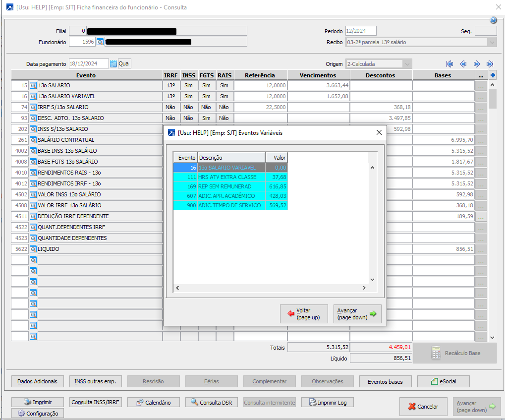Viewport: 505px width, 420px height.
Task: Open the Calendário button
Action: coord(153,402)
